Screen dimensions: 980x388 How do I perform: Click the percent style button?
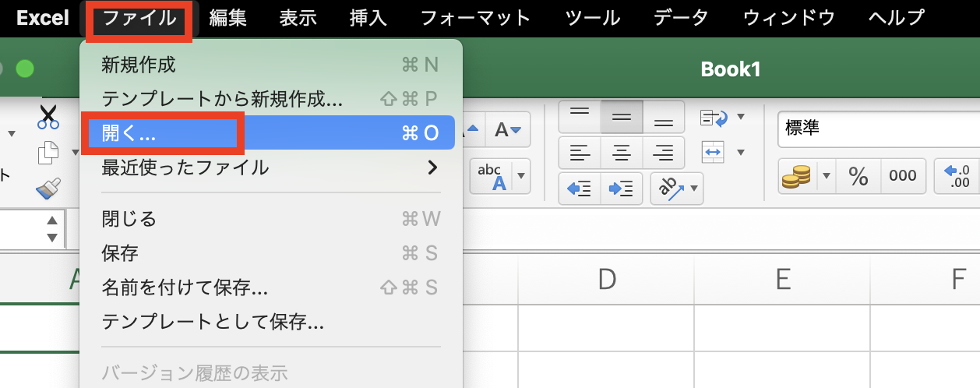(858, 176)
